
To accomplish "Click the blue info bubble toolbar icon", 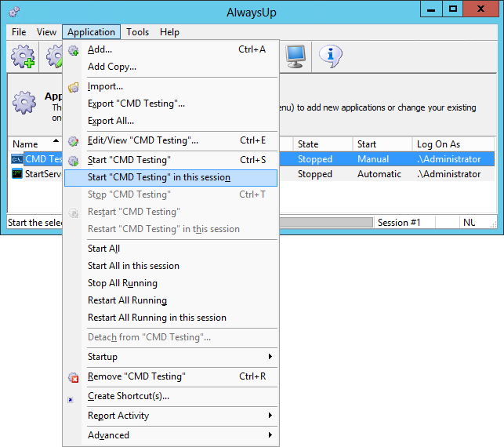I will 331,56.
